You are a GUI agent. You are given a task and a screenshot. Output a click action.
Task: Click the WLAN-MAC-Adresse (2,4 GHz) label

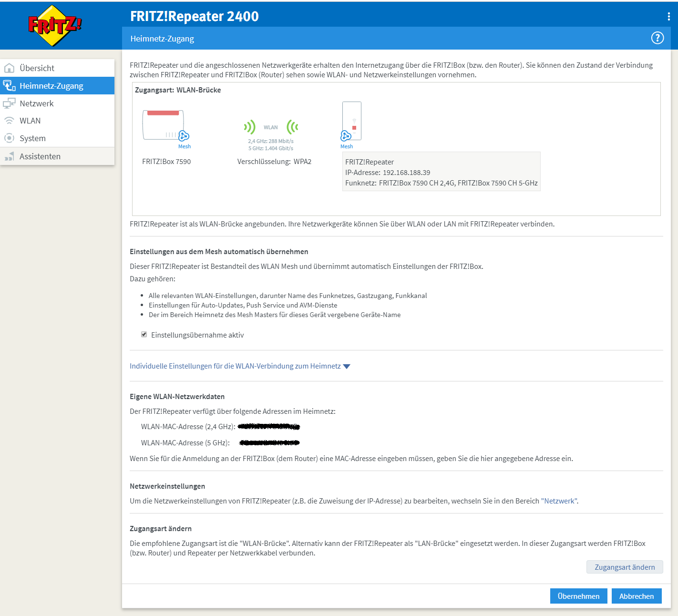[x=188, y=427]
